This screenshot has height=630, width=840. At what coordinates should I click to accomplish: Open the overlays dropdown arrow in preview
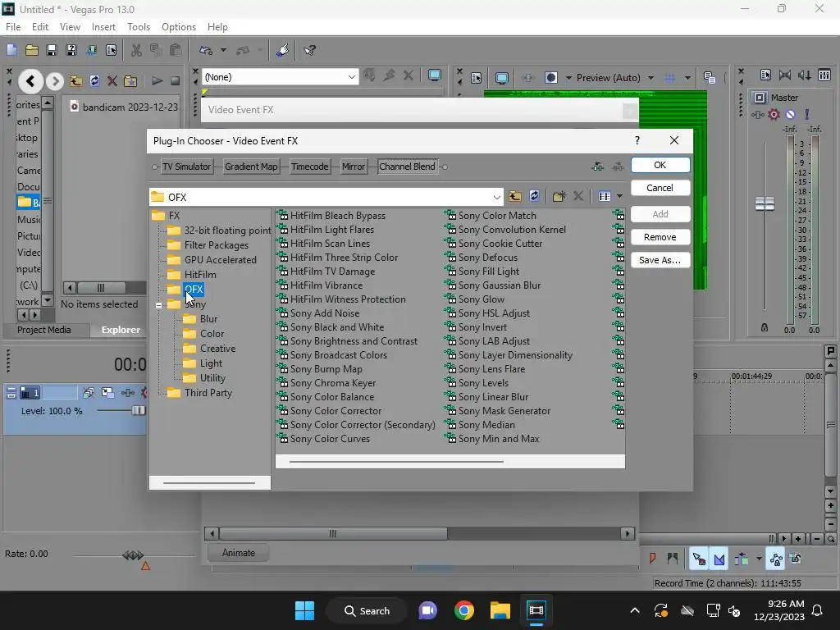pyautogui.click(x=687, y=78)
